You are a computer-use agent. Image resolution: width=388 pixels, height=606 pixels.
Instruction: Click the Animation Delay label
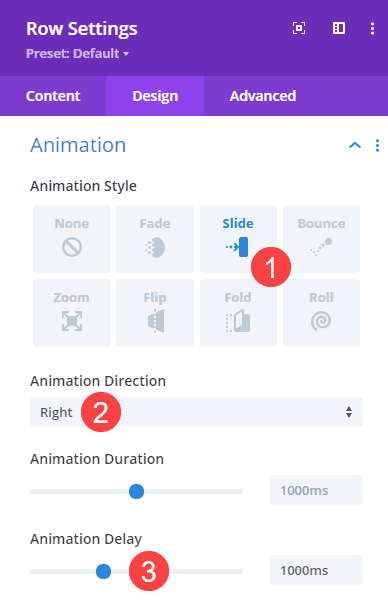[x=86, y=539]
